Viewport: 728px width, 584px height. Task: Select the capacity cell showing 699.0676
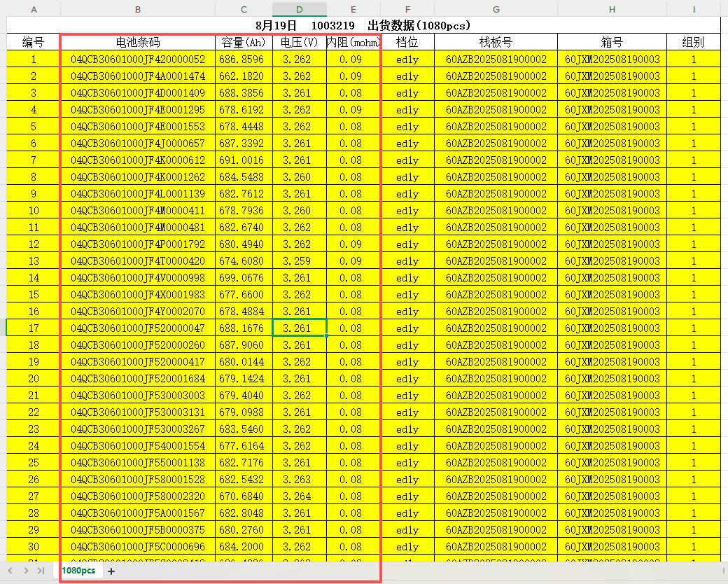click(x=242, y=277)
